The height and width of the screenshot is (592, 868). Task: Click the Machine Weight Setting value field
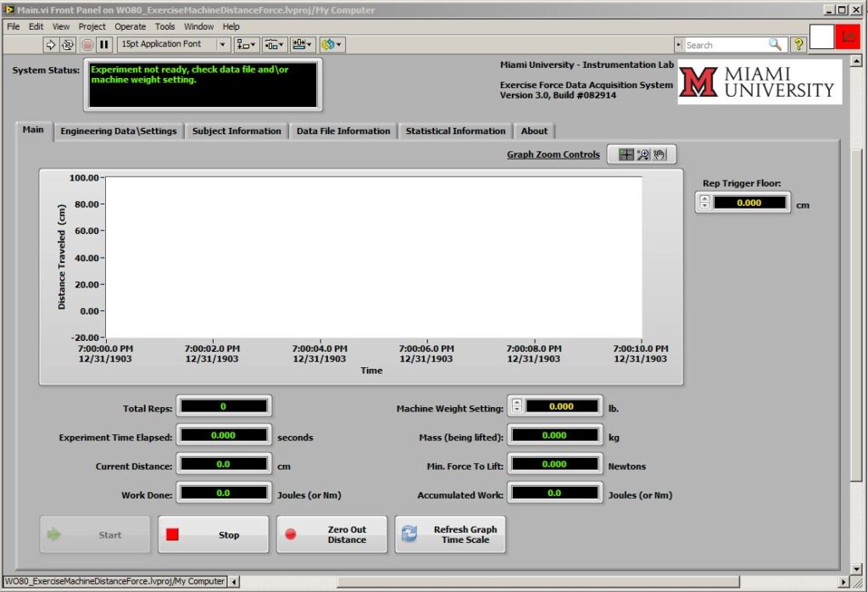(x=561, y=406)
